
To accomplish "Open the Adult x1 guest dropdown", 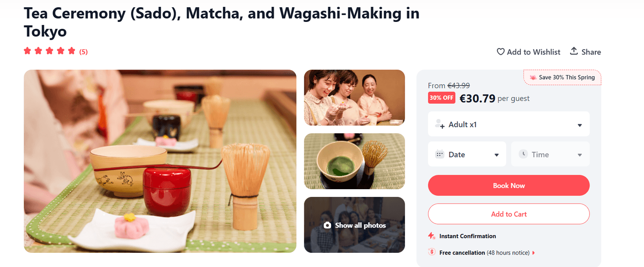I will 509,124.
